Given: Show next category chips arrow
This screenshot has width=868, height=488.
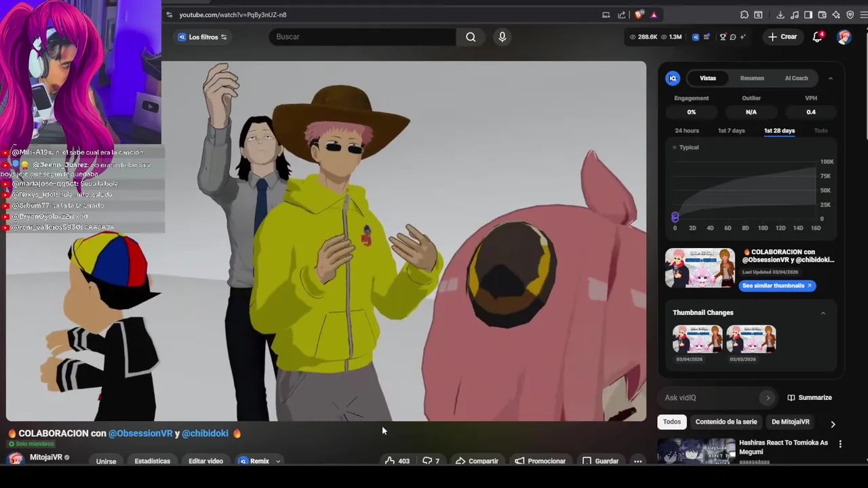Looking at the screenshot, I should pos(833,424).
